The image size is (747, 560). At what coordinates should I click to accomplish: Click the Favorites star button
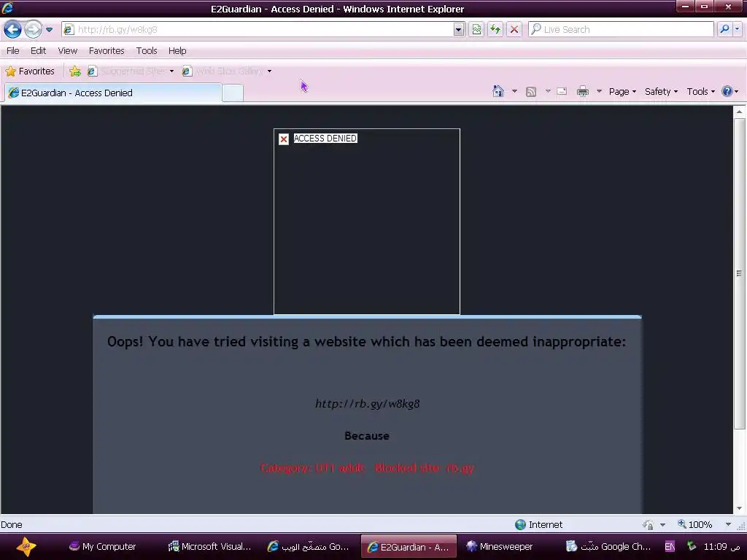[x=30, y=71]
